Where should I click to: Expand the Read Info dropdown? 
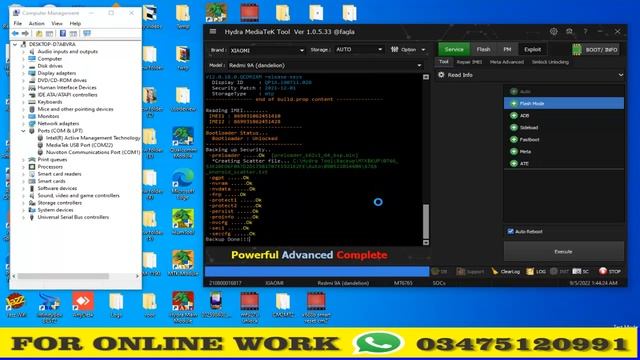[x=530, y=75]
